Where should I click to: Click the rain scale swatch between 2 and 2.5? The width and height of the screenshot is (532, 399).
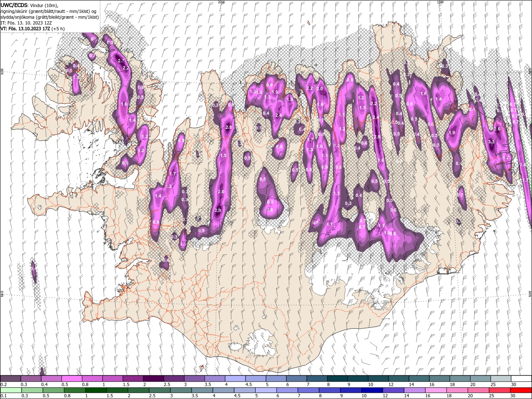[138, 390]
